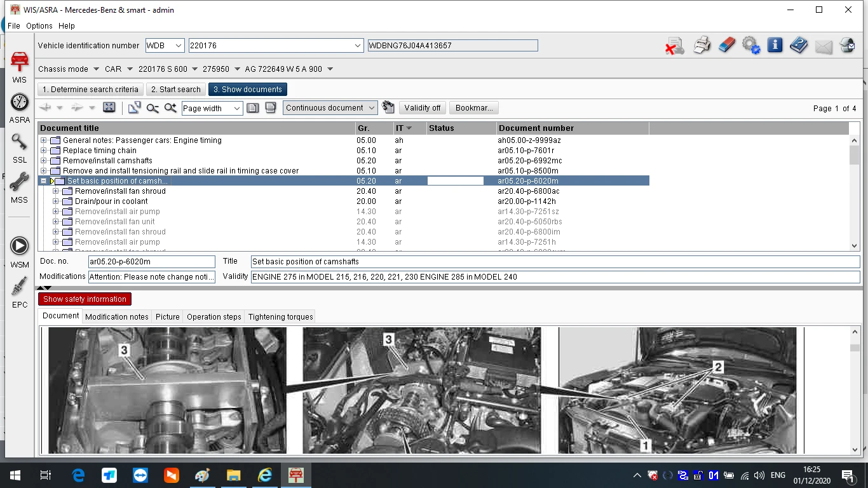Click the printer icon in top toolbar
The width and height of the screenshot is (868, 488).
click(702, 45)
